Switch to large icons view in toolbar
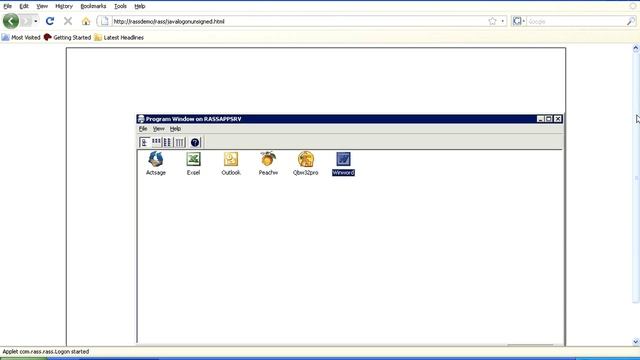 (x=144, y=142)
